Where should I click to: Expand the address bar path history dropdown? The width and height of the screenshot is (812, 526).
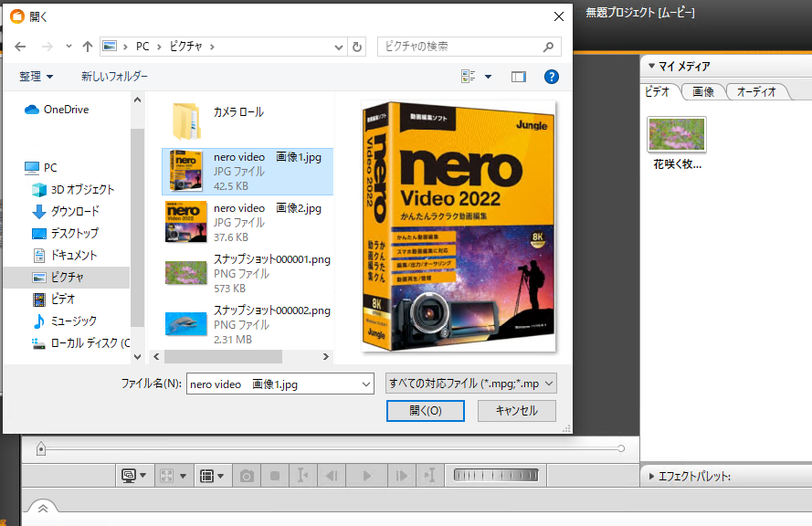coord(339,47)
